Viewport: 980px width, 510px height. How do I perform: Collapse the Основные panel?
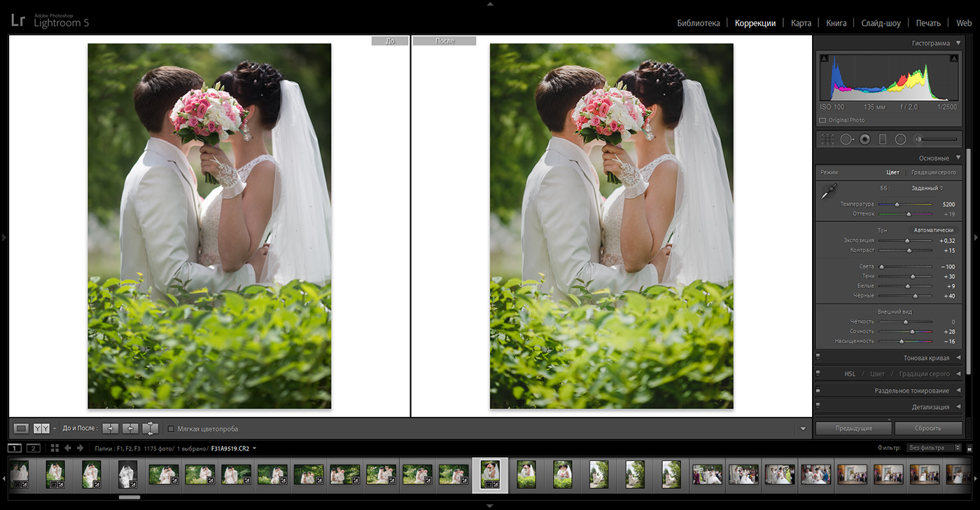click(958, 158)
